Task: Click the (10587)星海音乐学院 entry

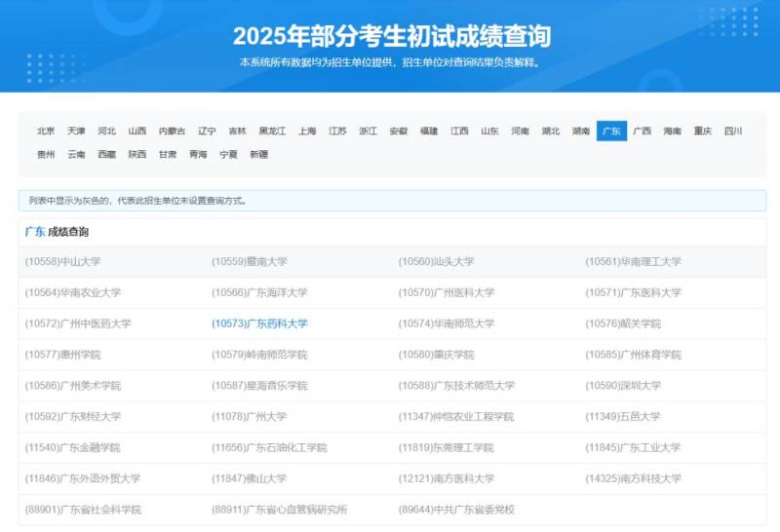Action: pyautogui.click(x=259, y=385)
